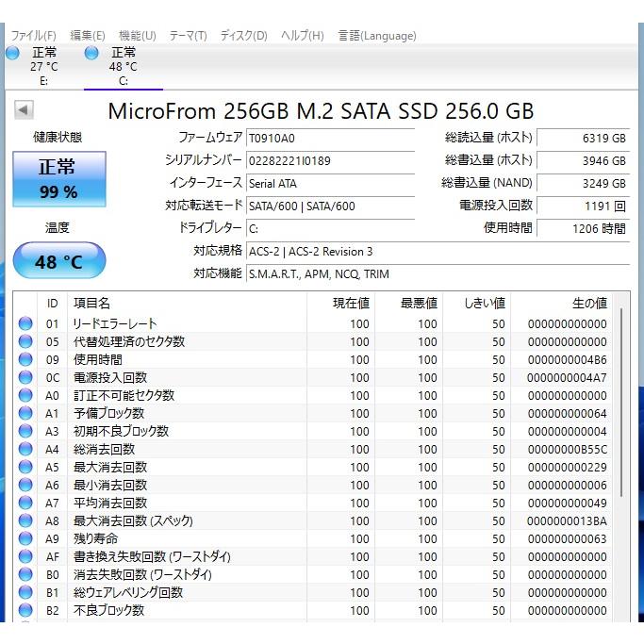Click status orb for ID B1 row
Screen dimensions: 644x644
25,592
